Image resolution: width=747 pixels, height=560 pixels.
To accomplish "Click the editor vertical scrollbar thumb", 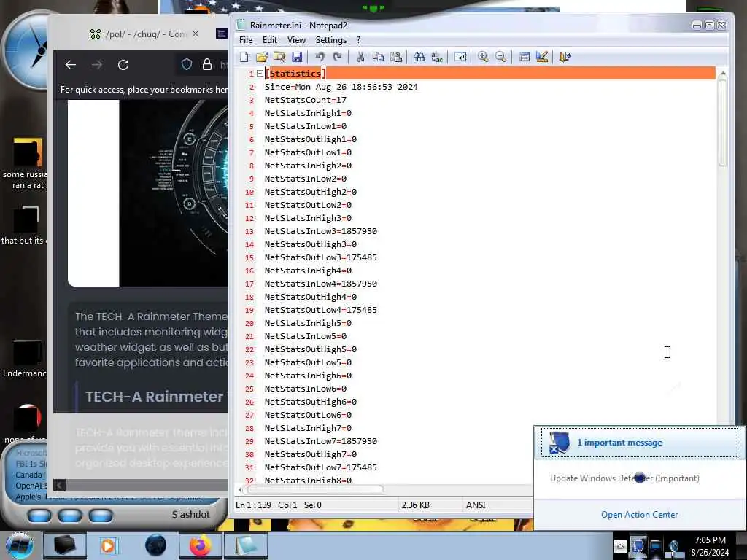I will pos(722,122).
